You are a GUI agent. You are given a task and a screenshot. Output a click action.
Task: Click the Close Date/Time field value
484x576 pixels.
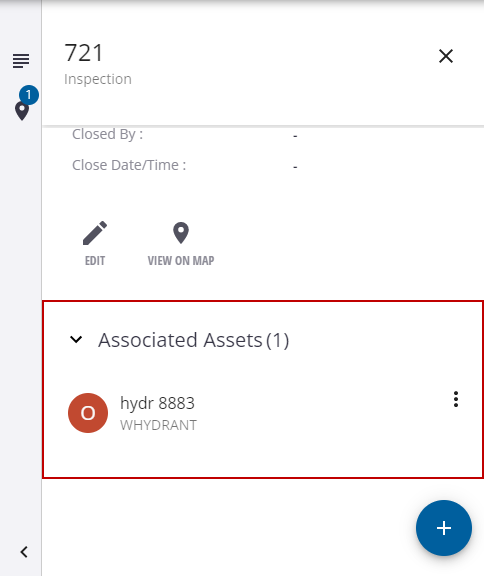pyautogui.click(x=295, y=167)
